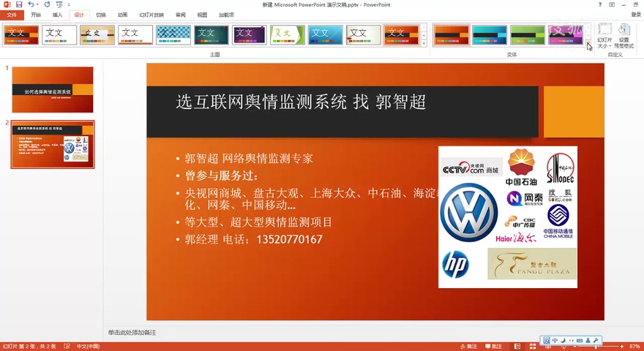This screenshot has height=351, width=644.
Task: Click the 87% zoom level
Action: 634,346
